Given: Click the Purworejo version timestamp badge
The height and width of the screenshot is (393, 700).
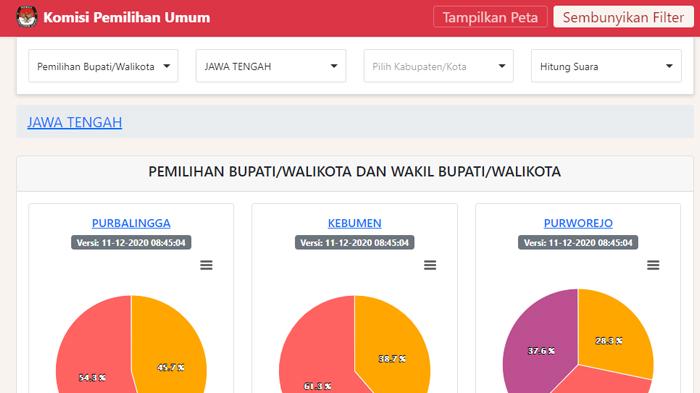Looking at the screenshot, I should coord(578,242).
